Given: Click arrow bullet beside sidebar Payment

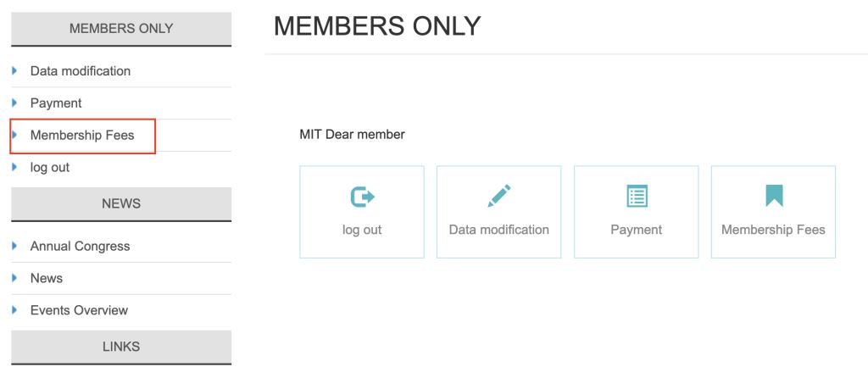Looking at the screenshot, I should click(x=14, y=103).
